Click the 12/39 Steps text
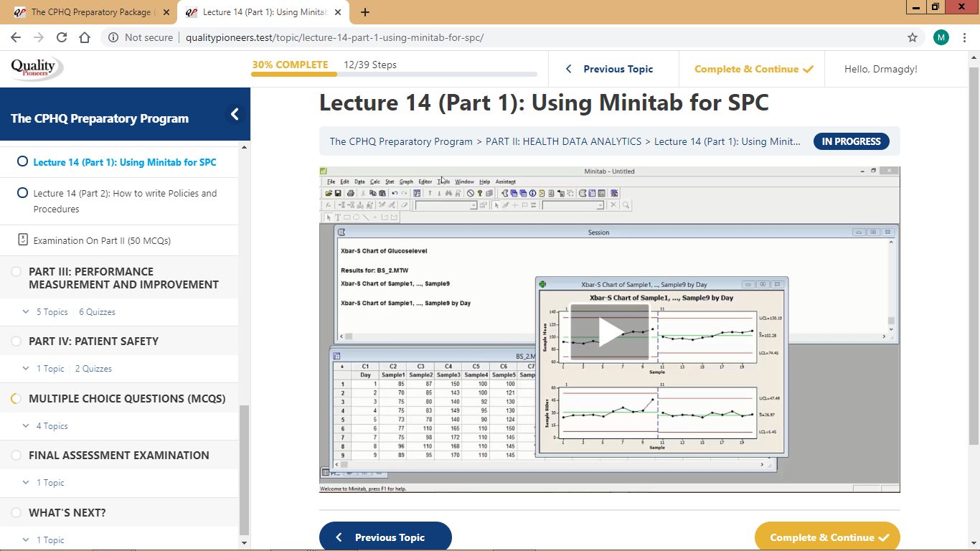 (x=370, y=65)
